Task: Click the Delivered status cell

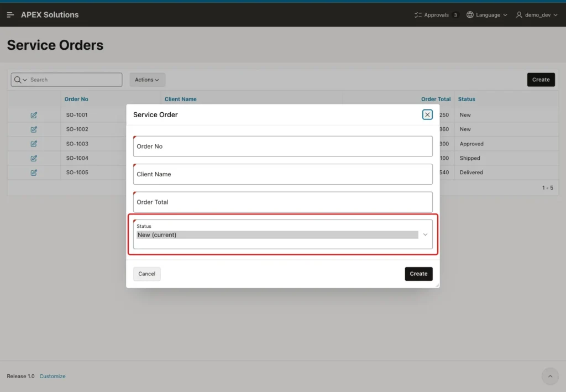Action: tap(471, 173)
